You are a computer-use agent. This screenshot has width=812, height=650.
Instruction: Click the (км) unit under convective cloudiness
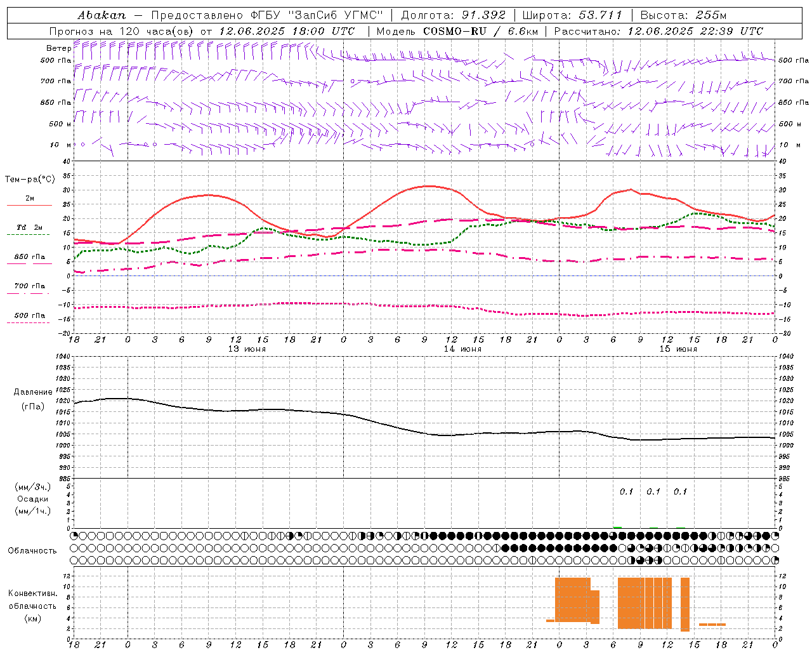(32, 618)
